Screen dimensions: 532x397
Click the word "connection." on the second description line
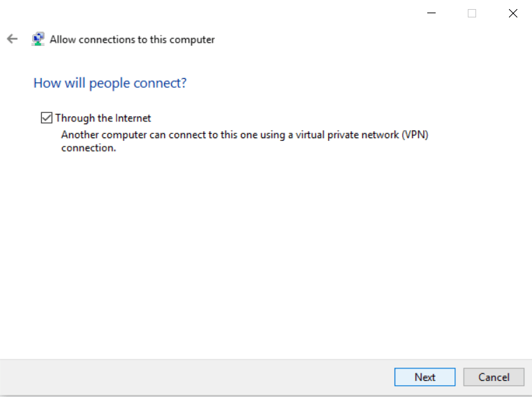coord(88,148)
